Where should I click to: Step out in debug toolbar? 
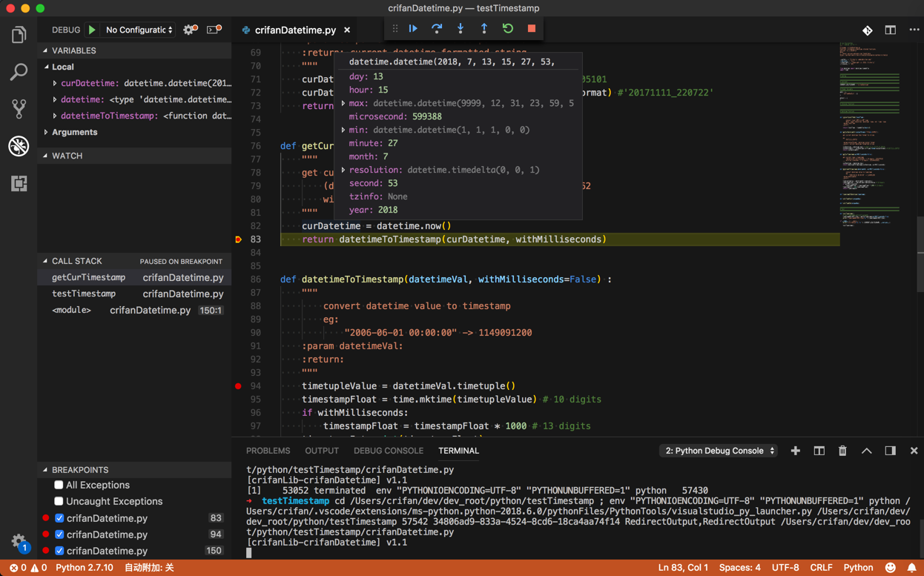(484, 29)
